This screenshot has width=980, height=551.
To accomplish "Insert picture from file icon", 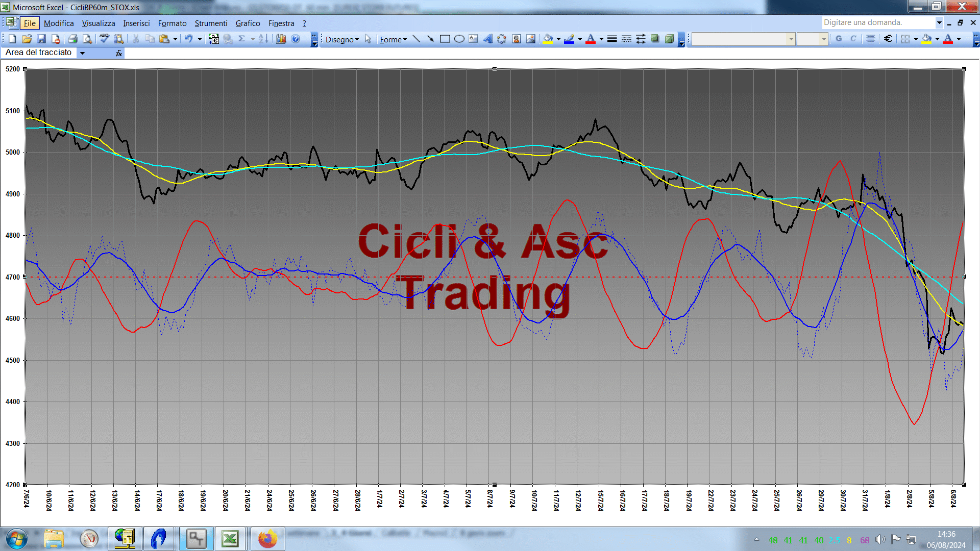I will click(x=531, y=39).
